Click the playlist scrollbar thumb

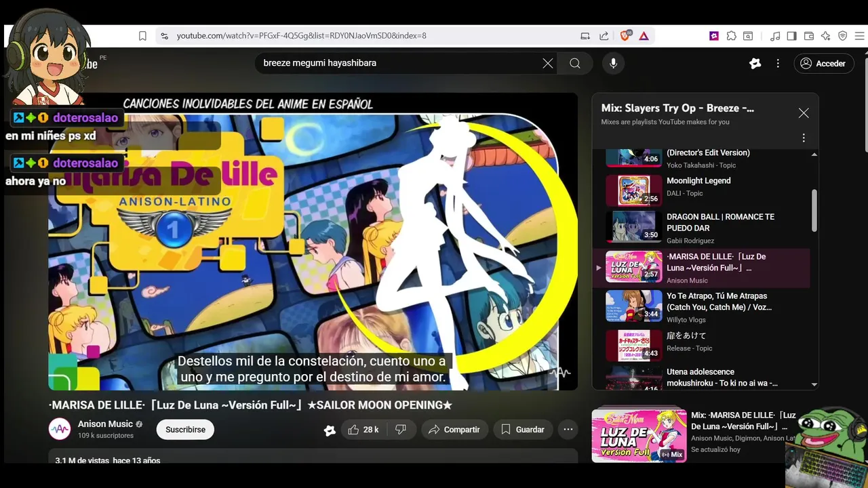tap(814, 210)
